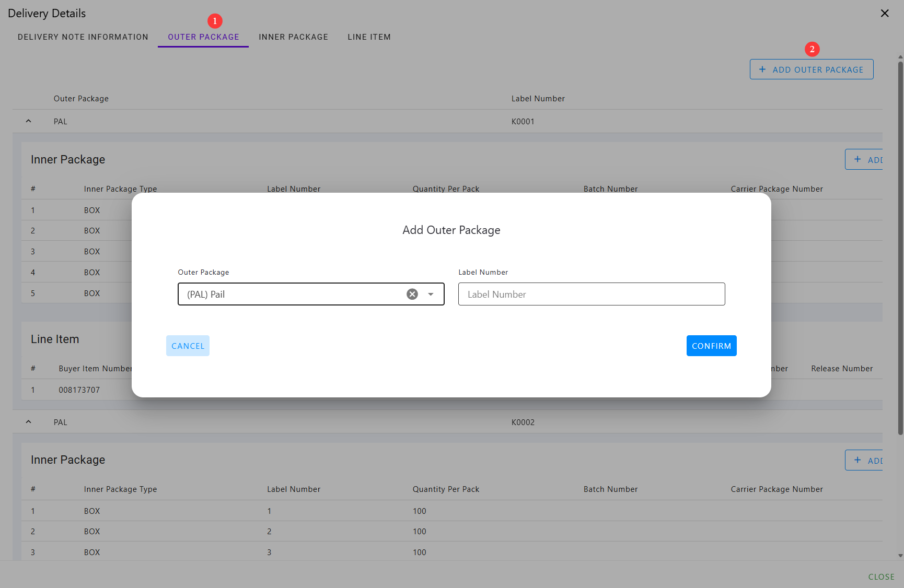Click Add button in second Inner Package section
The width and height of the screenshot is (904, 588).
[865, 460]
